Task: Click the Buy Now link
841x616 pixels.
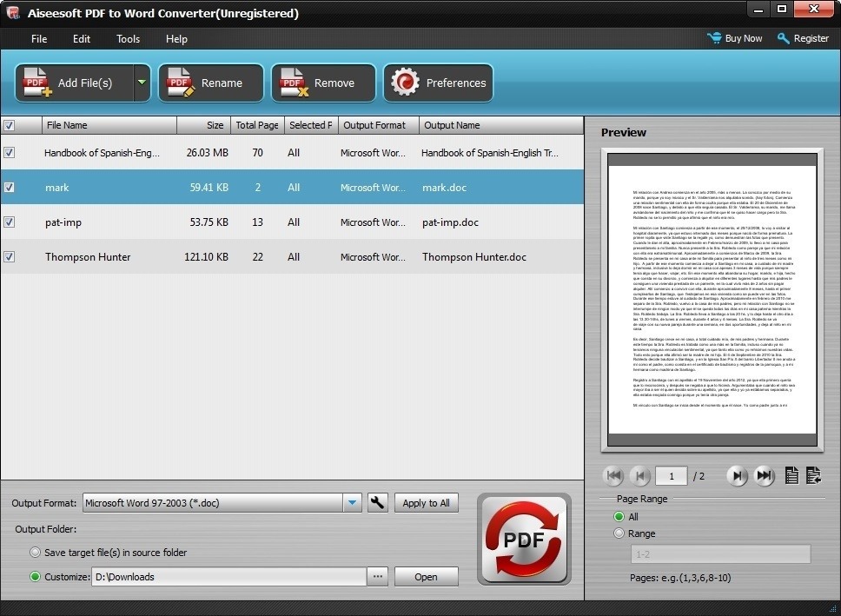Action: 735,38
